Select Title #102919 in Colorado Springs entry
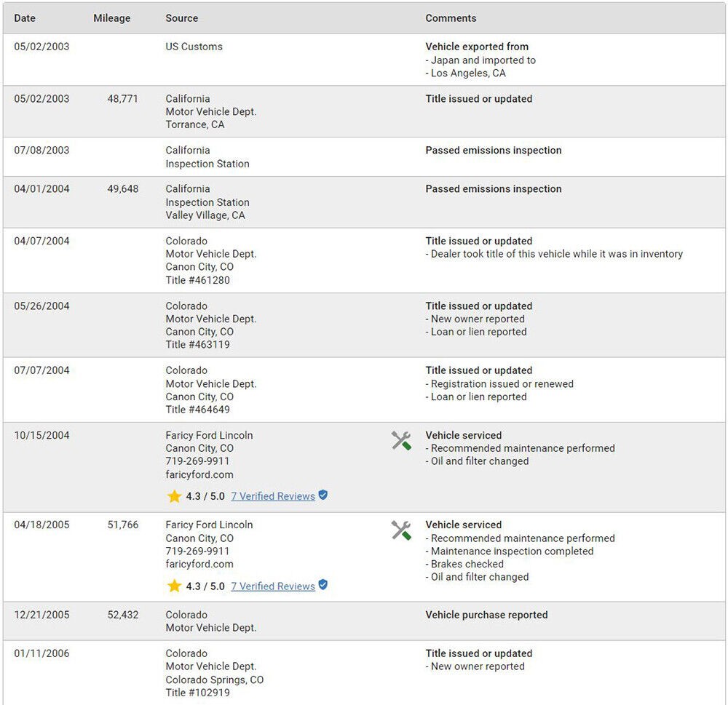This screenshot has width=728, height=705. pyautogui.click(x=197, y=693)
